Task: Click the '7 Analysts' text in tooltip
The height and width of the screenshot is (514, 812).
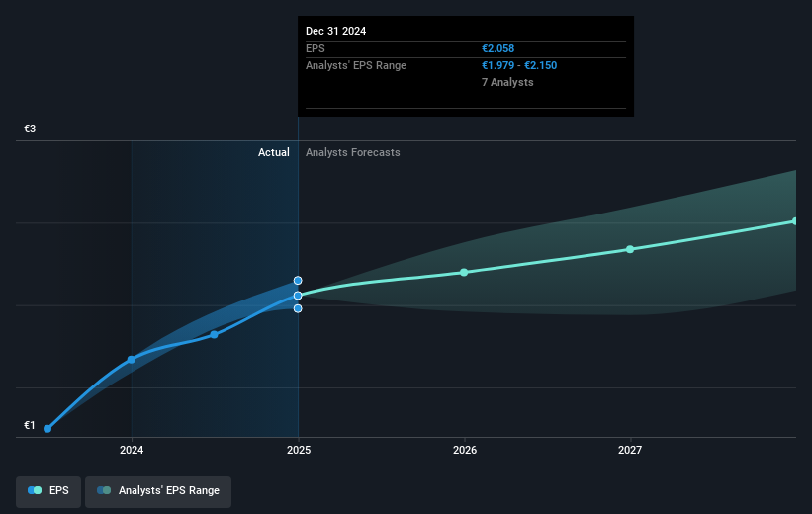Action: (x=507, y=82)
